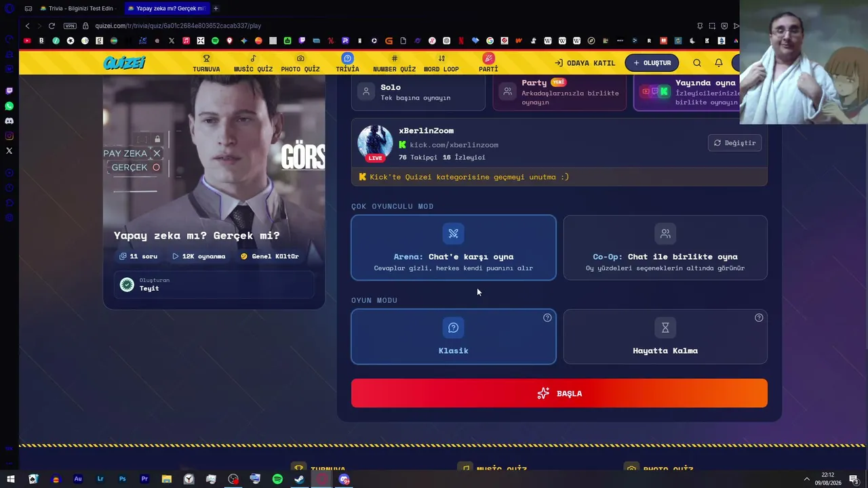The image size is (868, 488).
Task: Select the Klasik game mode
Action: click(x=454, y=337)
